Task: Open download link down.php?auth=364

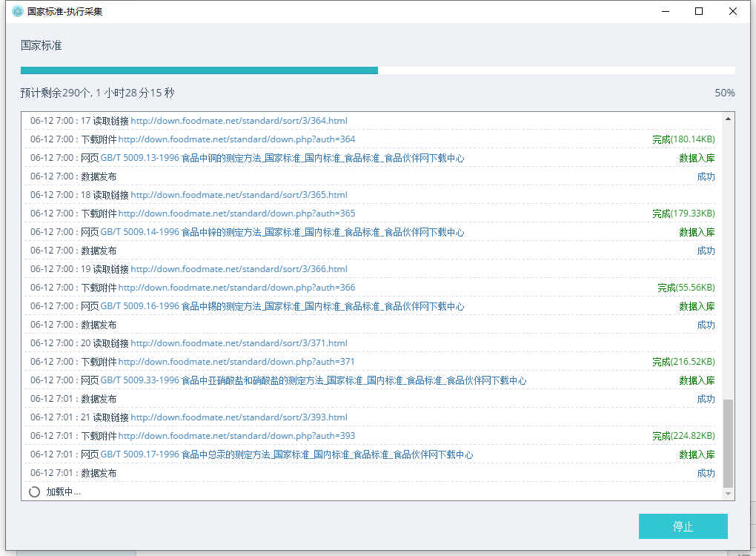Action: [236, 139]
